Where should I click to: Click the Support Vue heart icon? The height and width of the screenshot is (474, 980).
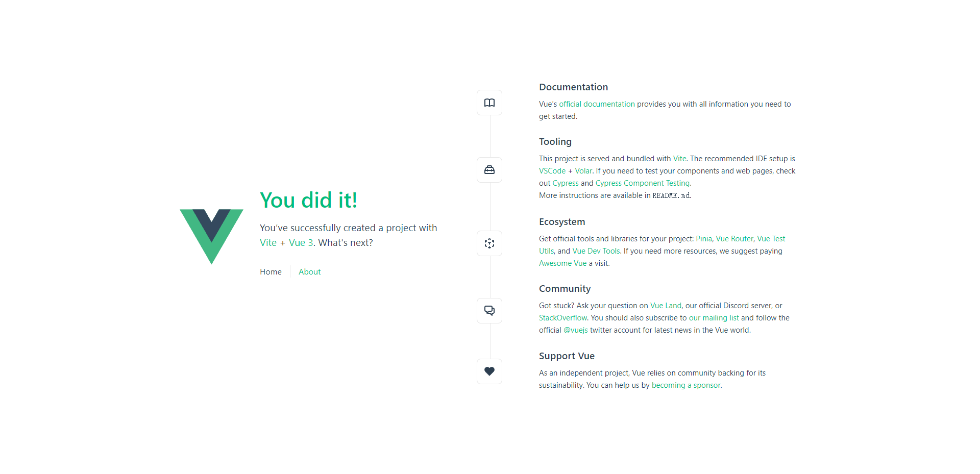489,371
